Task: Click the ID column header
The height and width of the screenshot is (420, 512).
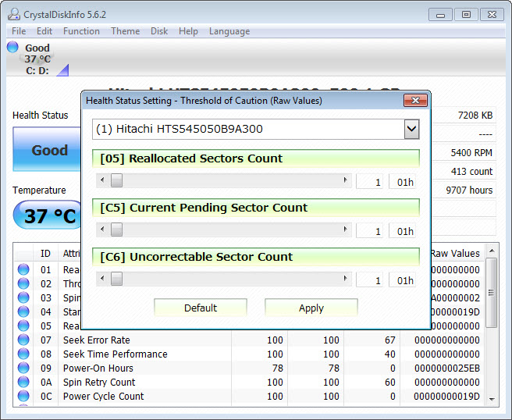Action: click(45, 253)
